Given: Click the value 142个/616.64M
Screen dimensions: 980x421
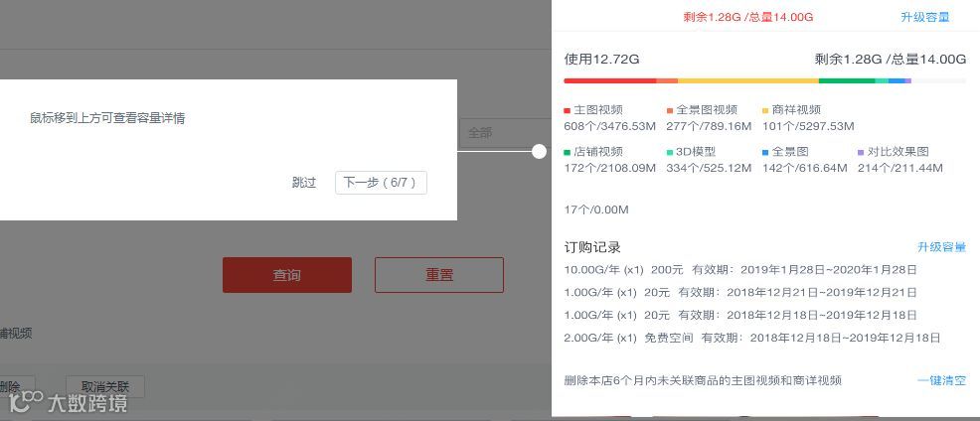Looking at the screenshot, I should point(805,168).
